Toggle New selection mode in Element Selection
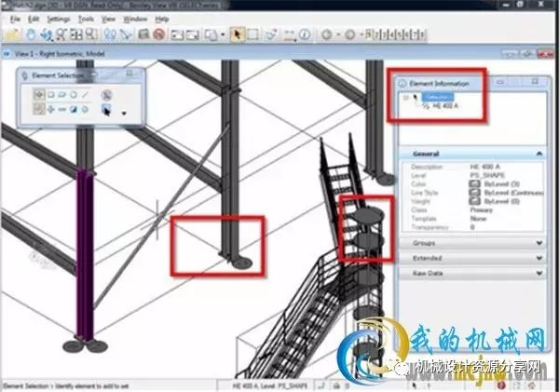The height and width of the screenshot is (392, 559). 38,110
